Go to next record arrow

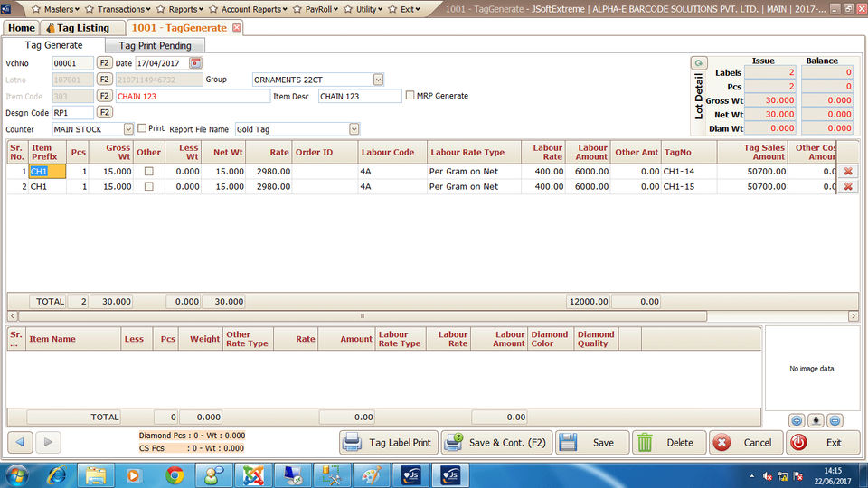(x=48, y=442)
